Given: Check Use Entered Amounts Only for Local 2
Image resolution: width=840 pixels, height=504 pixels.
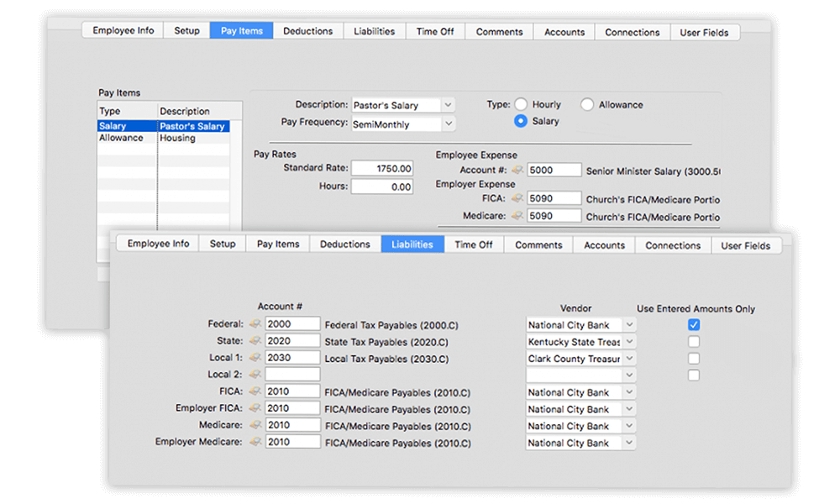Looking at the screenshot, I should (694, 375).
